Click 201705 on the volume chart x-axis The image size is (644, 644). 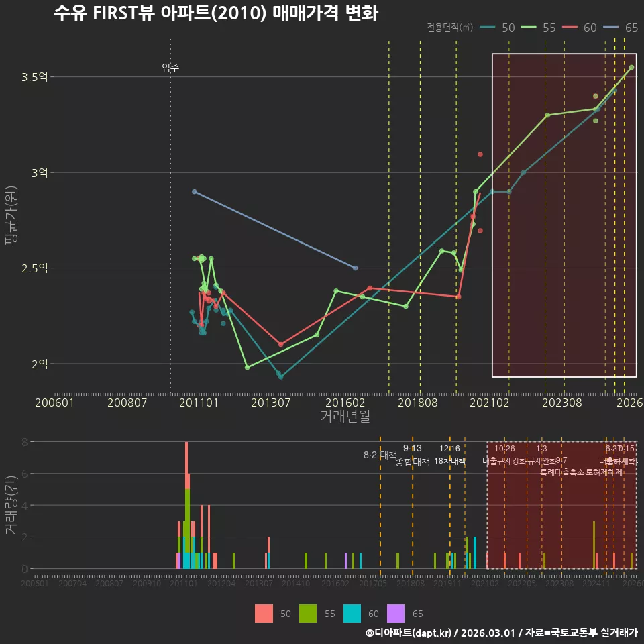click(373, 583)
